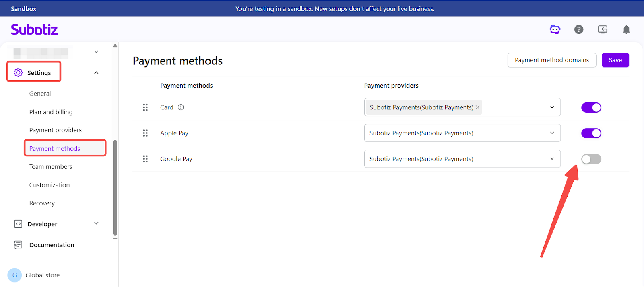Viewport: 644px width, 287px height.
Task: Open the chatbot assistant icon
Action: pos(555,29)
